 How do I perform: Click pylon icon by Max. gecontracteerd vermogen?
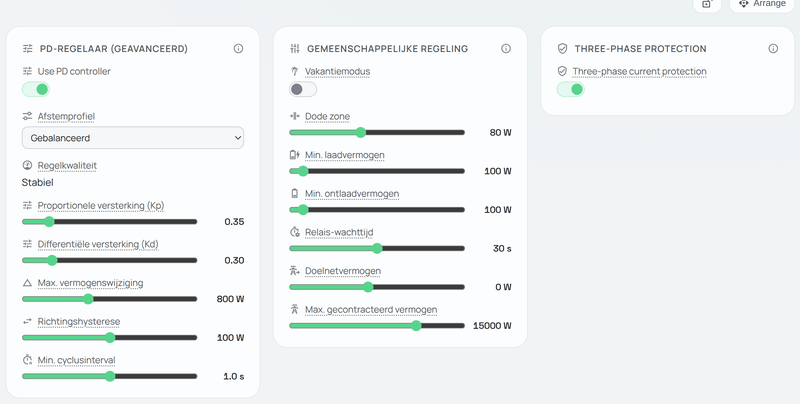tap(294, 310)
